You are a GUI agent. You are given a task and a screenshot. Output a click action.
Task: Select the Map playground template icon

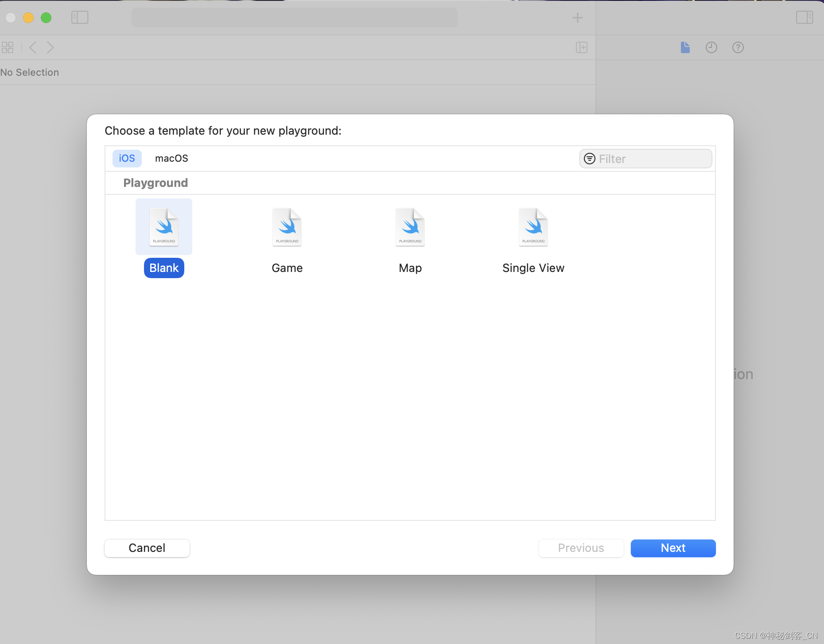tap(410, 227)
